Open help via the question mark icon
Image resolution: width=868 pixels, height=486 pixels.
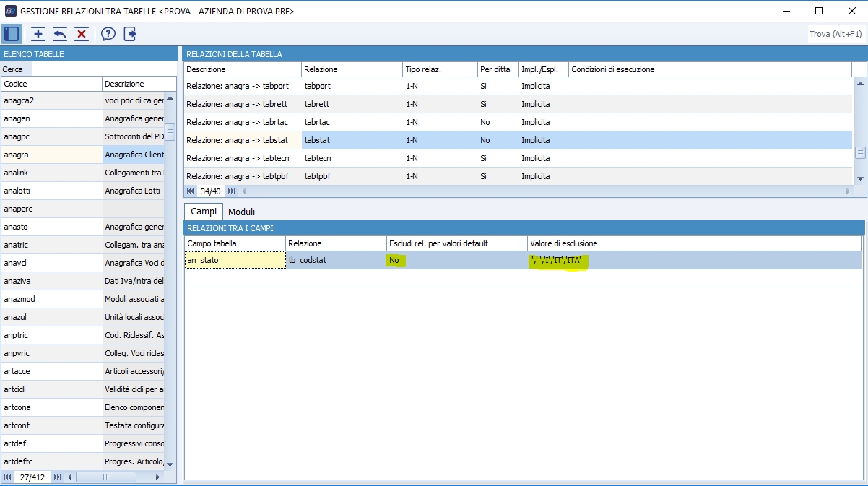pos(108,34)
